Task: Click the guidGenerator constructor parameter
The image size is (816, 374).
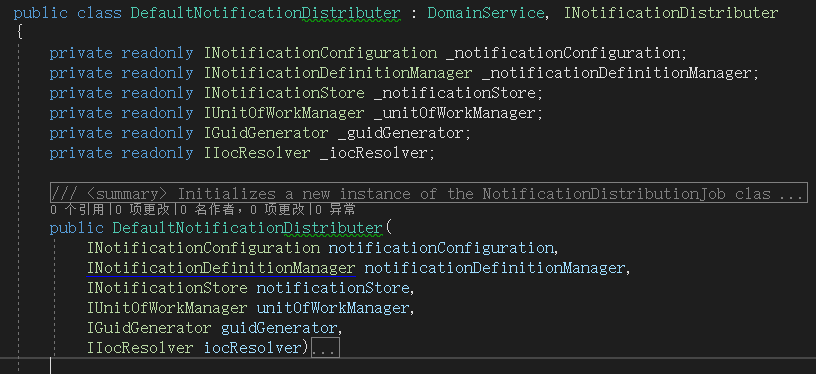Action: 279,328
